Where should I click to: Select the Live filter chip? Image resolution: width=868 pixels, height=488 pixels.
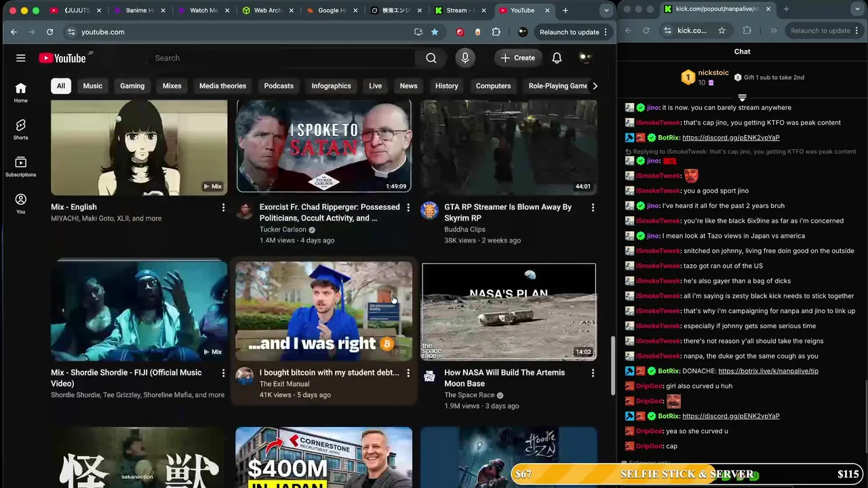point(376,86)
